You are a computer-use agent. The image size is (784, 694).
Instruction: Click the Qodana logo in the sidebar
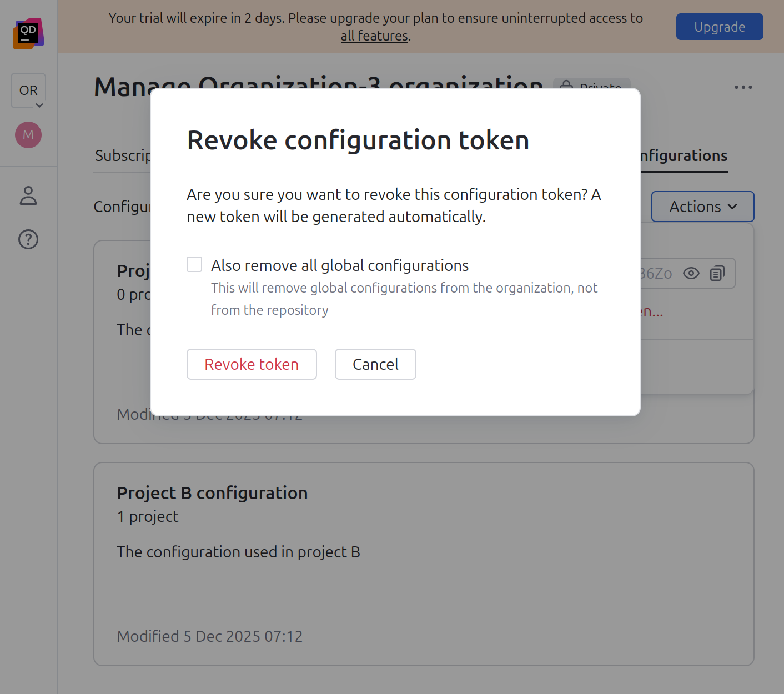tap(28, 33)
